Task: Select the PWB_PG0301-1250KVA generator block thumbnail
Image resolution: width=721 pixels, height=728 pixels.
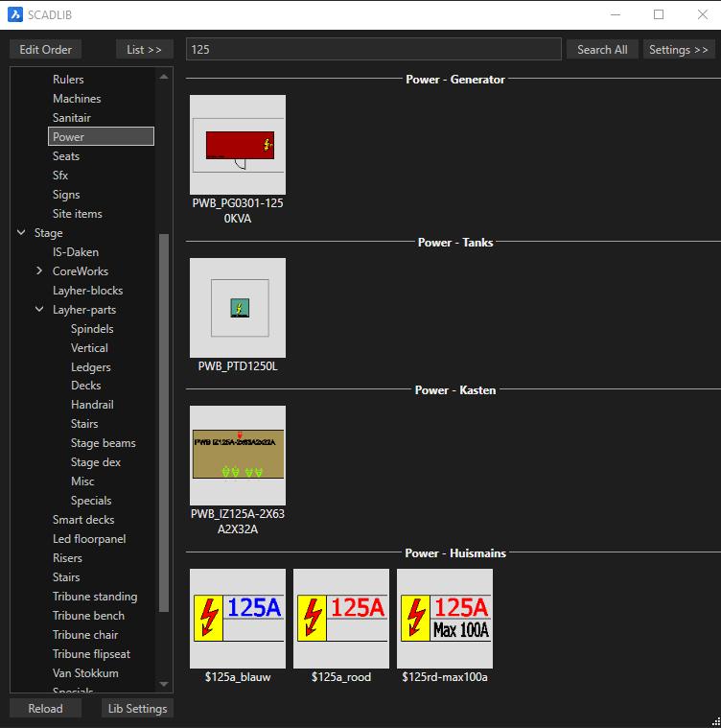Action: [x=237, y=145]
